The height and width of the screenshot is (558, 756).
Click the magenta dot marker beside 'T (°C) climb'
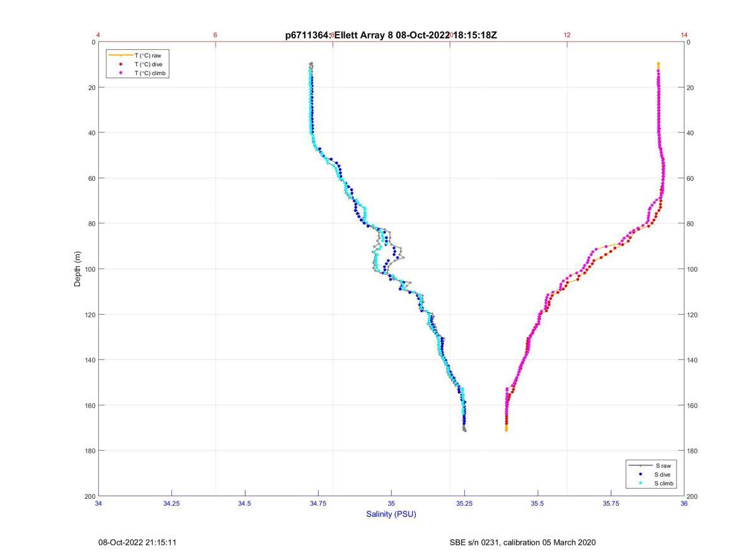pos(120,73)
